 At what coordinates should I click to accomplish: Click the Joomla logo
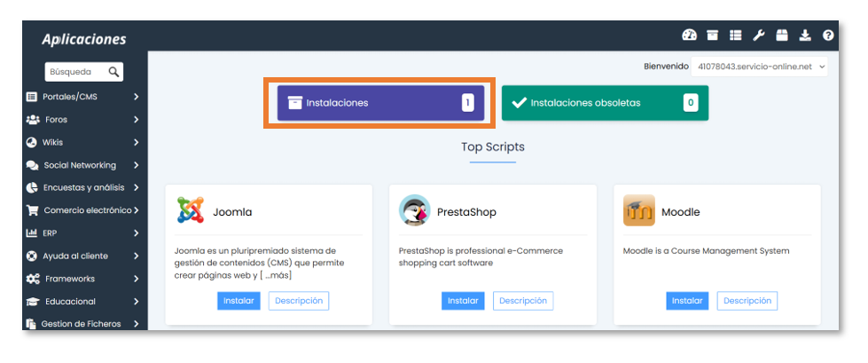coord(191,210)
